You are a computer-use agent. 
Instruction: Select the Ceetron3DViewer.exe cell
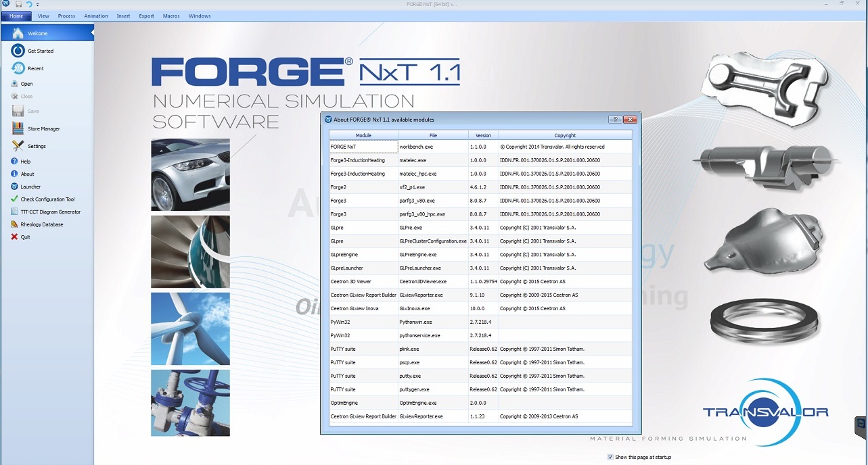433,281
